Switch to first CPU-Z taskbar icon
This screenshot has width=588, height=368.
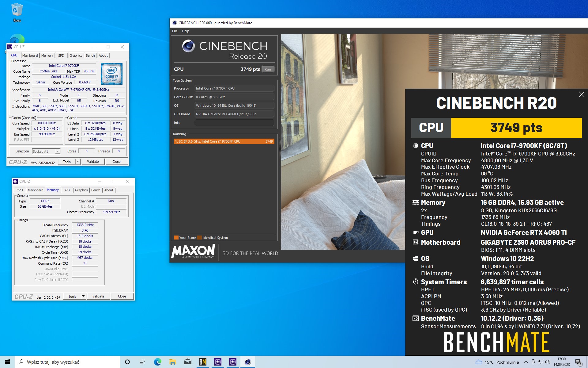pos(217,362)
